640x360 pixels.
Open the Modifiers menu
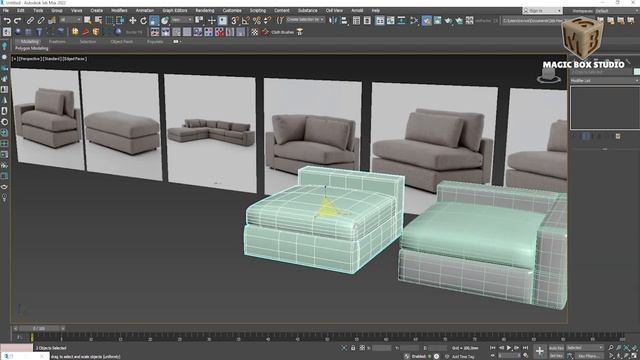(x=119, y=10)
